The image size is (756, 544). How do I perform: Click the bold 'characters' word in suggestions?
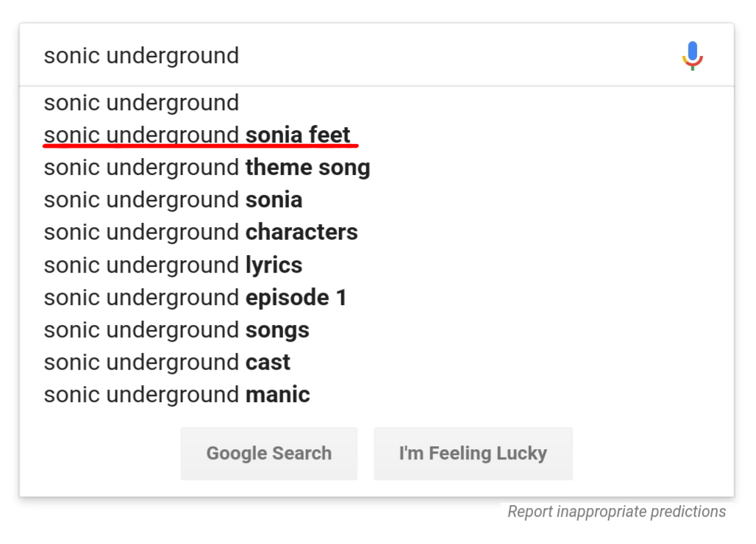coord(302,232)
